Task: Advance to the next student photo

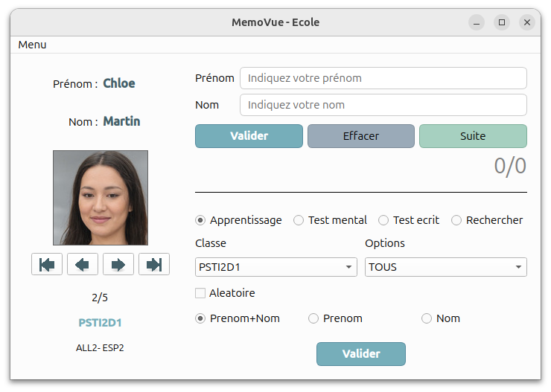Action: [118, 264]
